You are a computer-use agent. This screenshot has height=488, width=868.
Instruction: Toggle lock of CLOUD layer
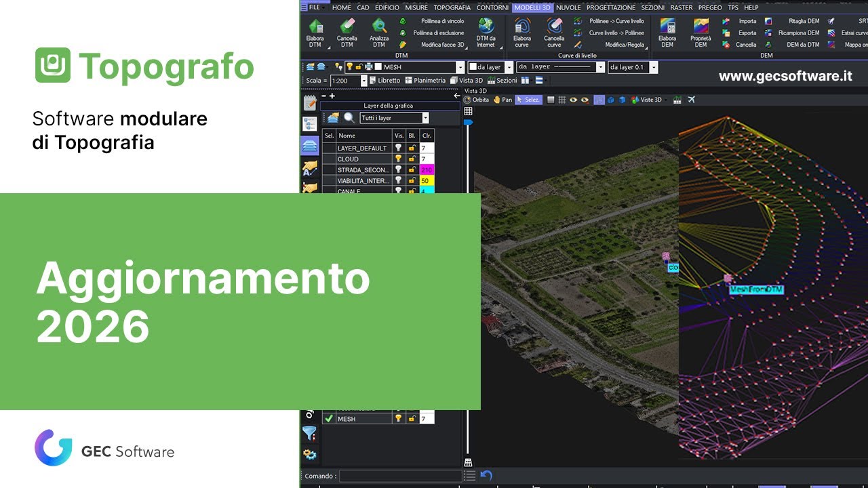point(412,159)
